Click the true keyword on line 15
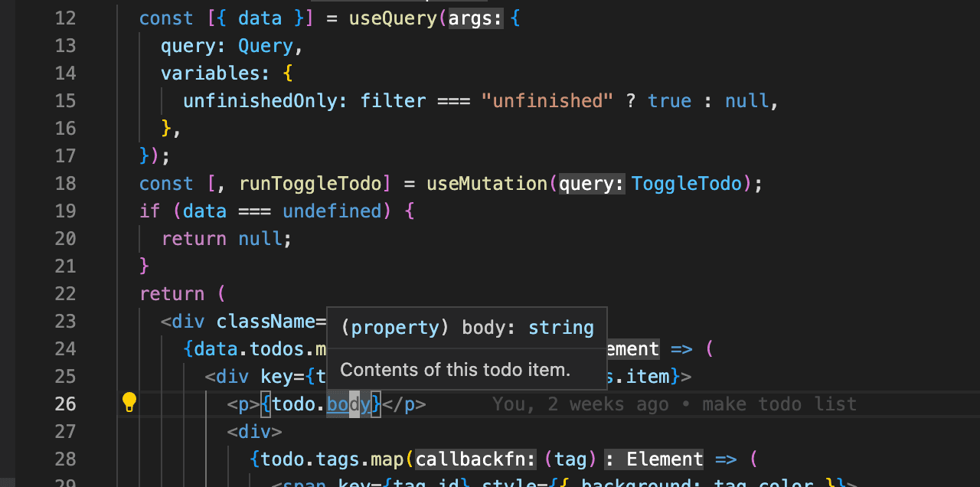 (669, 100)
